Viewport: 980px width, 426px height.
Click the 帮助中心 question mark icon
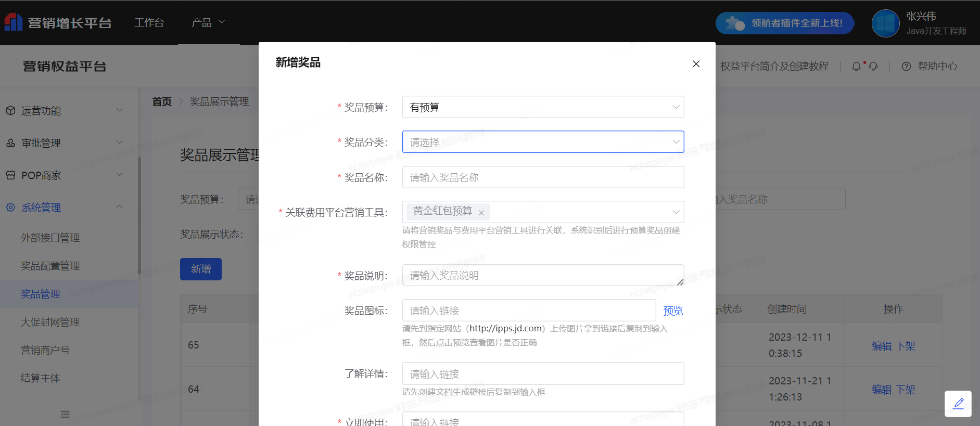[906, 67]
